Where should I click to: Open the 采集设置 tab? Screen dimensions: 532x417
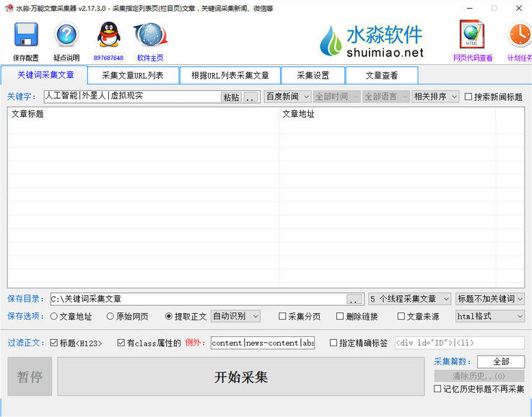[312, 75]
